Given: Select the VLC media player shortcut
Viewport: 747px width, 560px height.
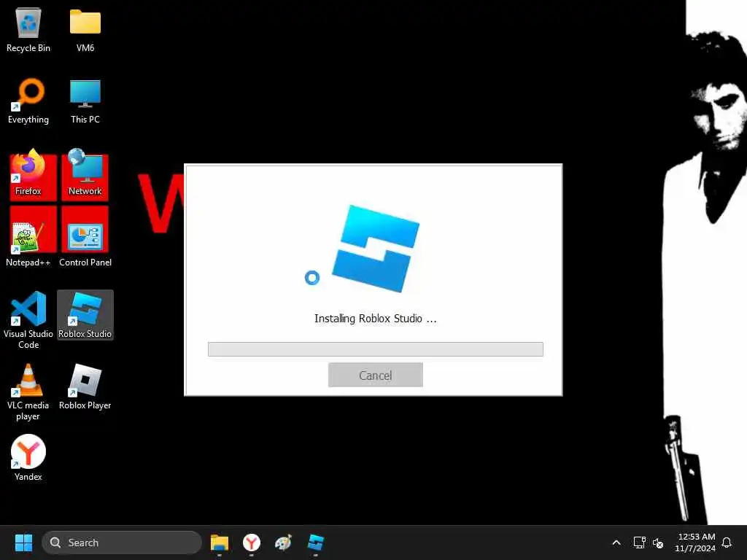Looking at the screenshot, I should tap(28, 392).
